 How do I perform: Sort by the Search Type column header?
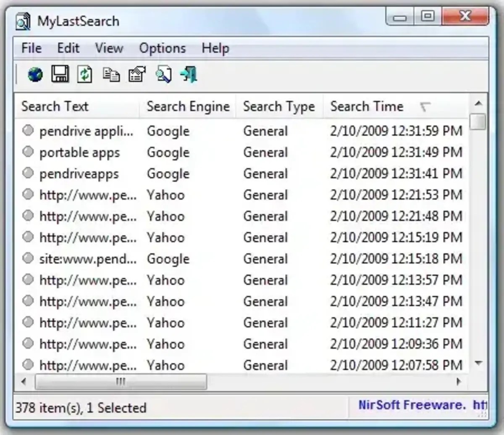tap(279, 106)
